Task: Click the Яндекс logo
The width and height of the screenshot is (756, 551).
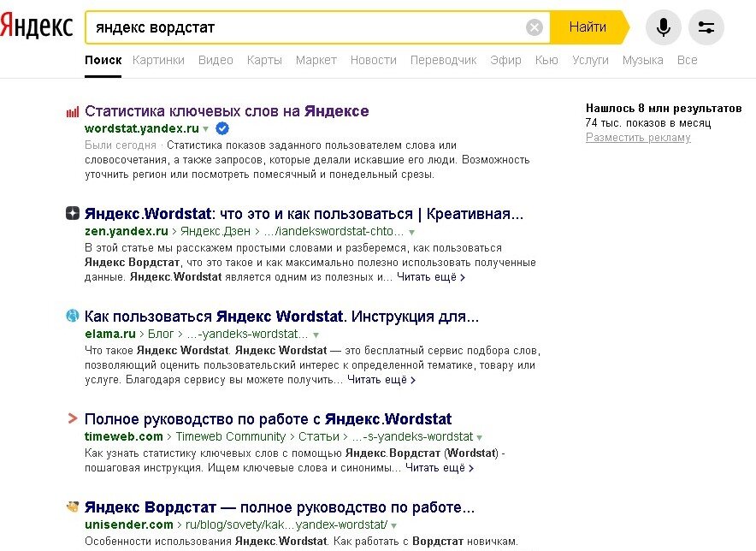Action: click(36, 26)
